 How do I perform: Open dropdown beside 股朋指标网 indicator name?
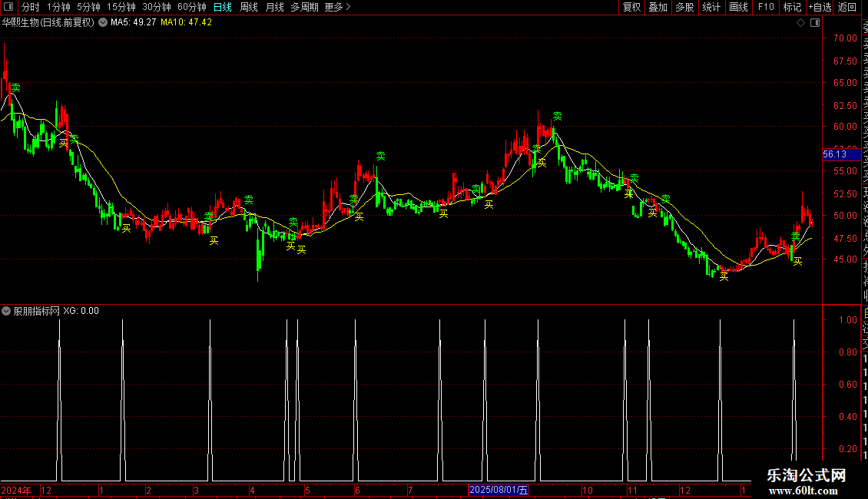pos(6,311)
